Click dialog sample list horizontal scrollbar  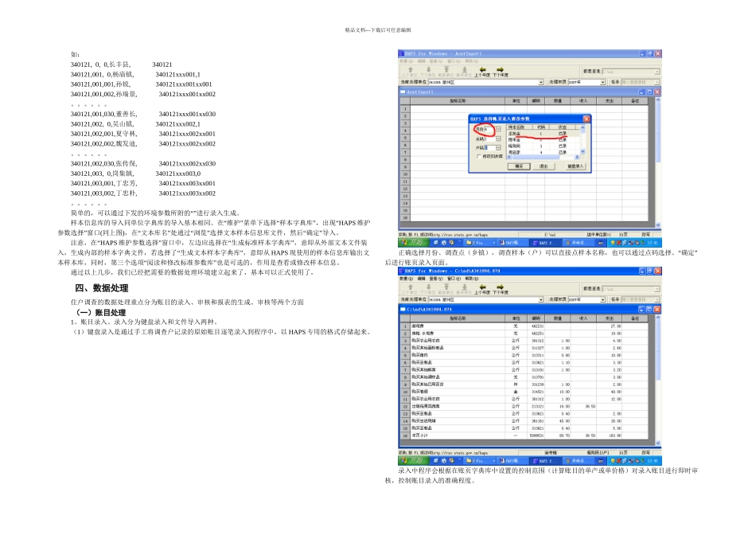(x=543, y=158)
